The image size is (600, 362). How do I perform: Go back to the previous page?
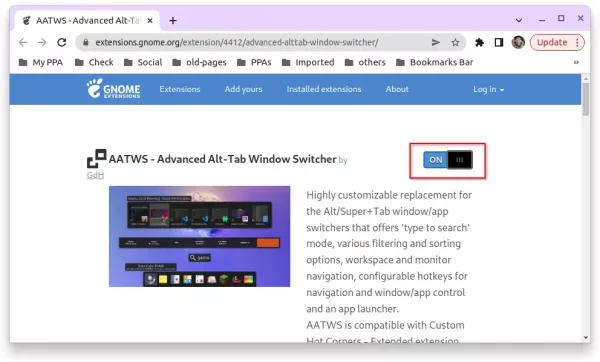[x=23, y=42]
